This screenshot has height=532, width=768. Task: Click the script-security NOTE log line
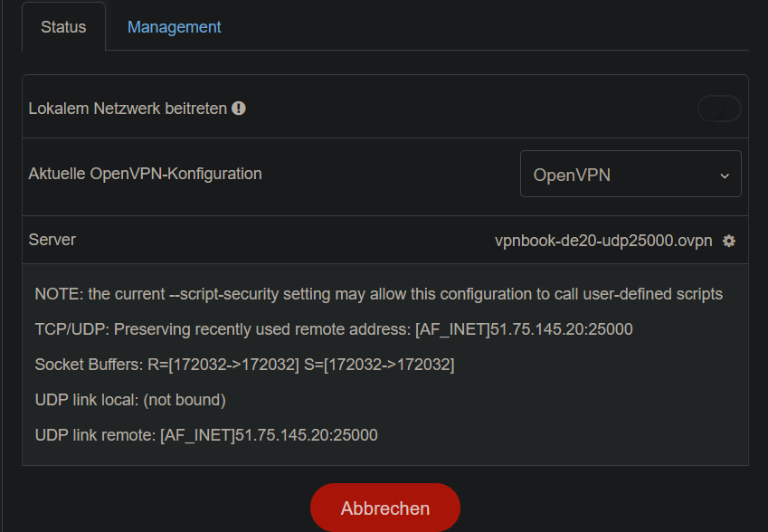[x=378, y=294]
